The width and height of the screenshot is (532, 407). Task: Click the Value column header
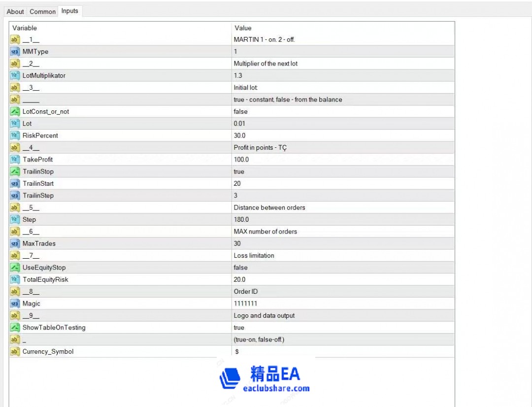(243, 28)
